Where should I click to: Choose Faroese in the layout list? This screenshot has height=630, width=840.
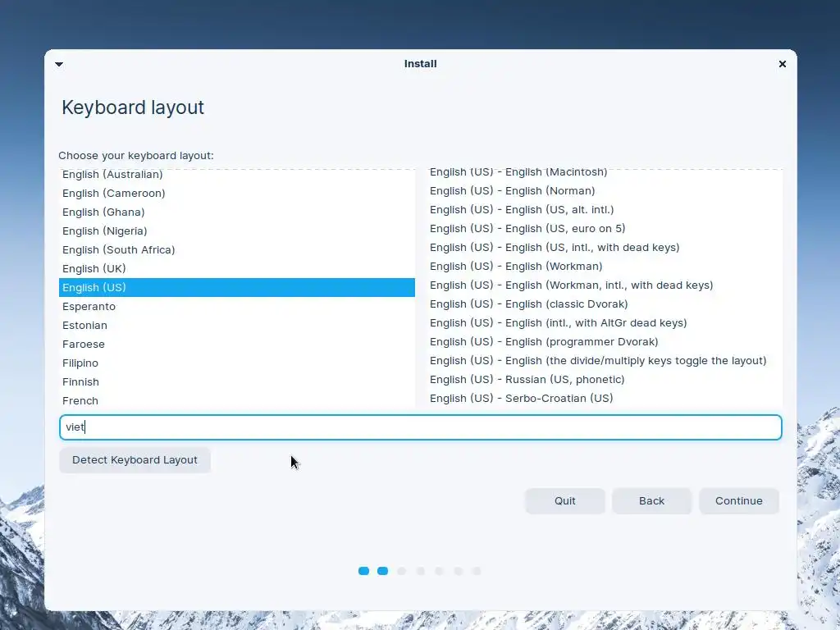[x=237, y=344]
